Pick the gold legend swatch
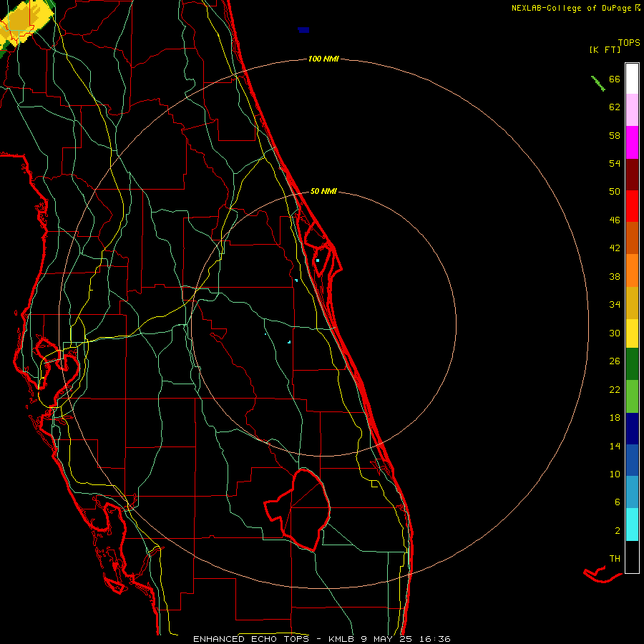The width and height of the screenshot is (644, 644). pyautogui.click(x=632, y=303)
